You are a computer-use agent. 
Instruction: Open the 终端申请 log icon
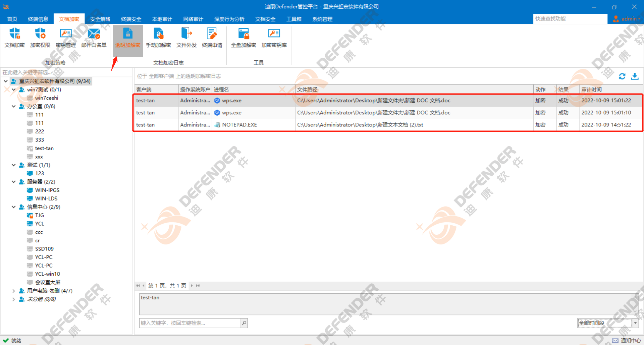click(212, 38)
